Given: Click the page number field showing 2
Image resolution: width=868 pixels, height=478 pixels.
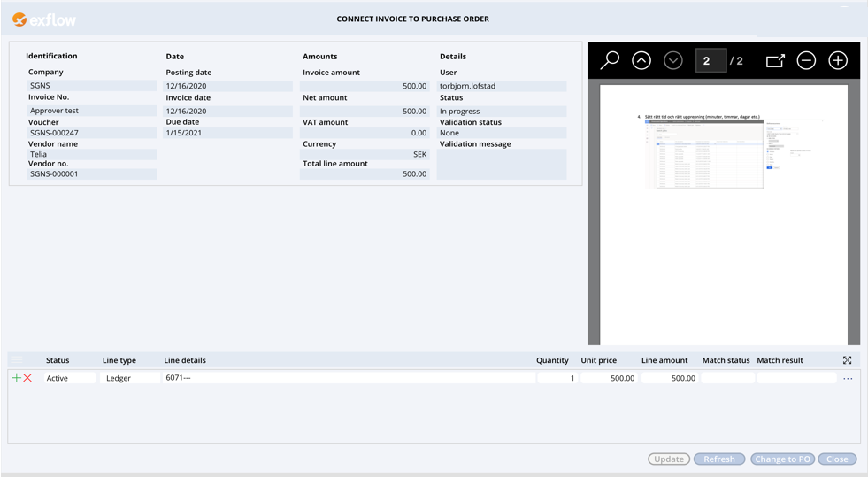Looking at the screenshot, I should tap(711, 60).
